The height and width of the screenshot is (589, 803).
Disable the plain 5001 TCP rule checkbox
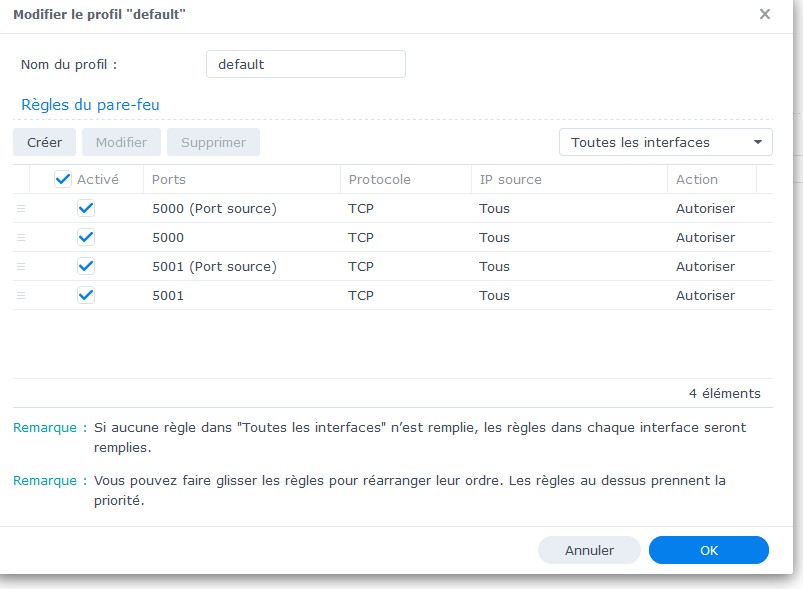click(86, 296)
